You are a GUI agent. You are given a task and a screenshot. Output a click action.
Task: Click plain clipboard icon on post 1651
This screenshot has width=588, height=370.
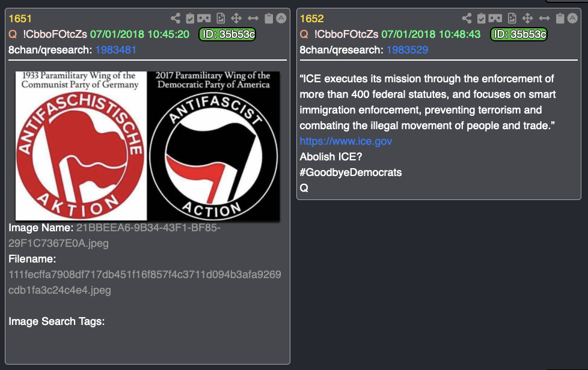click(x=269, y=19)
